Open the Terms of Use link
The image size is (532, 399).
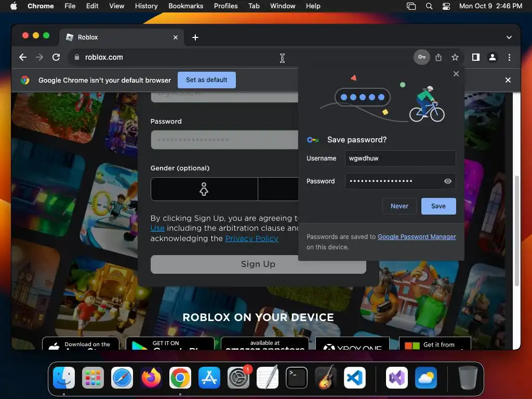pyautogui.click(x=157, y=228)
